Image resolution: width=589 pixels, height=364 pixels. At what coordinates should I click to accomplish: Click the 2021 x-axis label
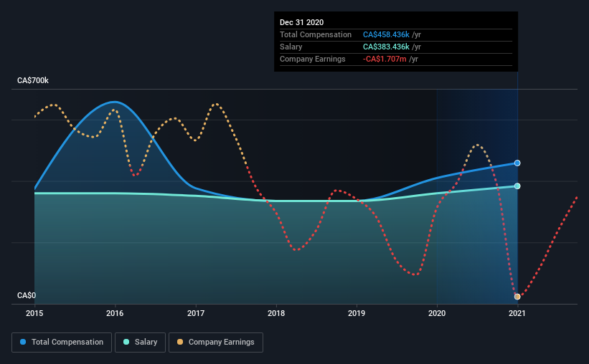517,313
